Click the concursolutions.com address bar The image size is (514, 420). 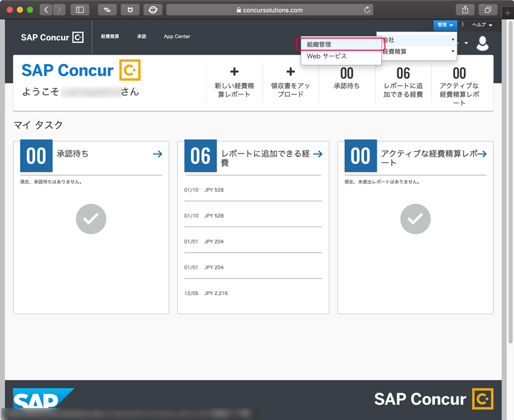coord(270,10)
